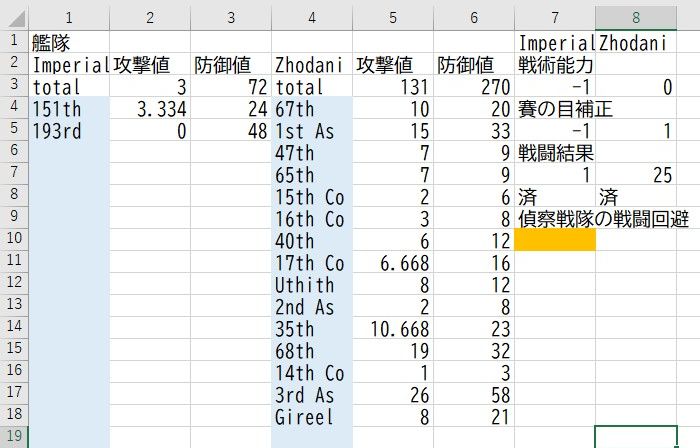Click 攻撃値 header in column 2

150,65
